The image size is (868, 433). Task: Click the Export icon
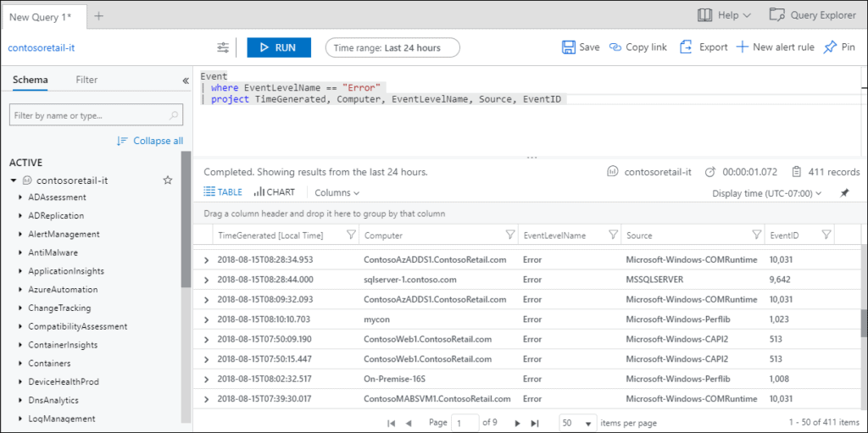(x=687, y=47)
